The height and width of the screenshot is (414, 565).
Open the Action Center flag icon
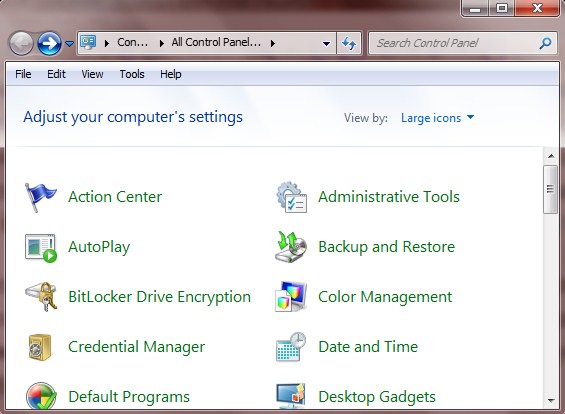coord(40,197)
